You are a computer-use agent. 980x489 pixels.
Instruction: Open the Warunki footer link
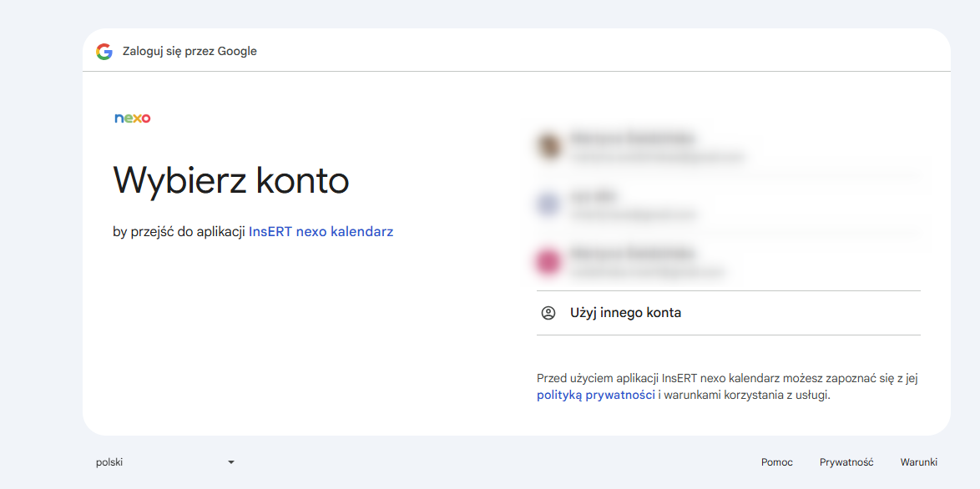[x=919, y=462]
